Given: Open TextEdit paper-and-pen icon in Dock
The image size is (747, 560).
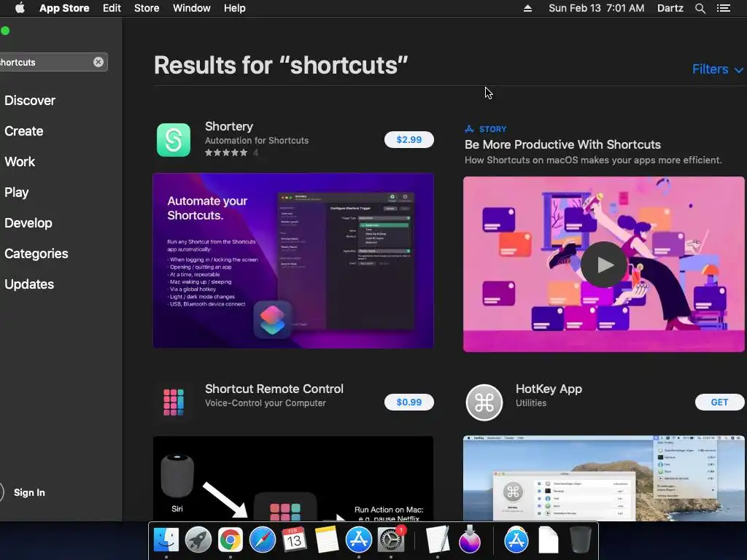Looking at the screenshot, I should (x=438, y=540).
